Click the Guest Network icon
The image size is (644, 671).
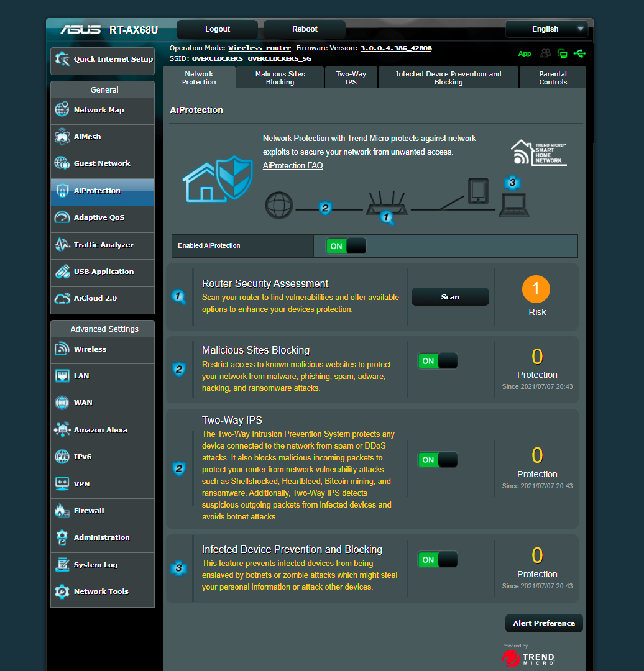coord(62,163)
